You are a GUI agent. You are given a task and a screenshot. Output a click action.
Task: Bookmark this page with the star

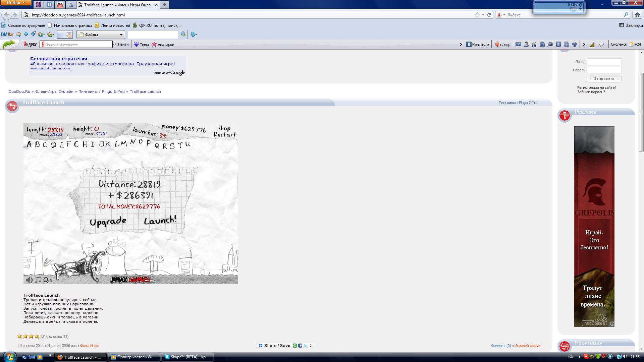point(477,15)
